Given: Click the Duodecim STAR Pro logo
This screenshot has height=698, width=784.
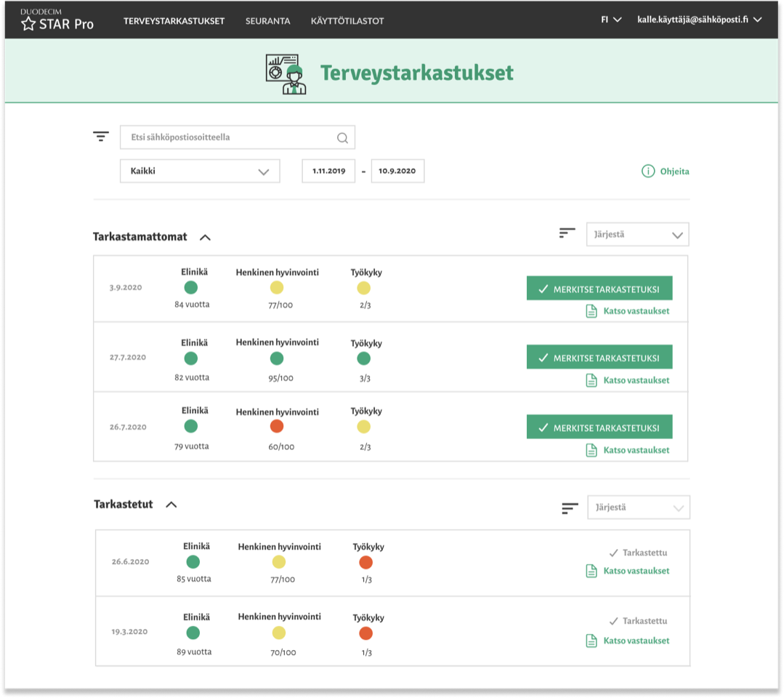Looking at the screenshot, I should tap(57, 20).
